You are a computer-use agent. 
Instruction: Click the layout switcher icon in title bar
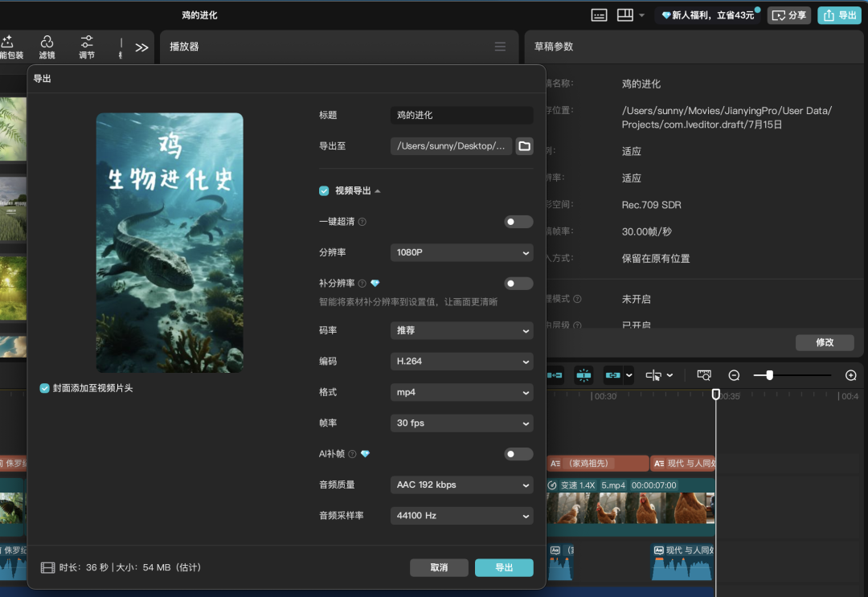tap(625, 15)
